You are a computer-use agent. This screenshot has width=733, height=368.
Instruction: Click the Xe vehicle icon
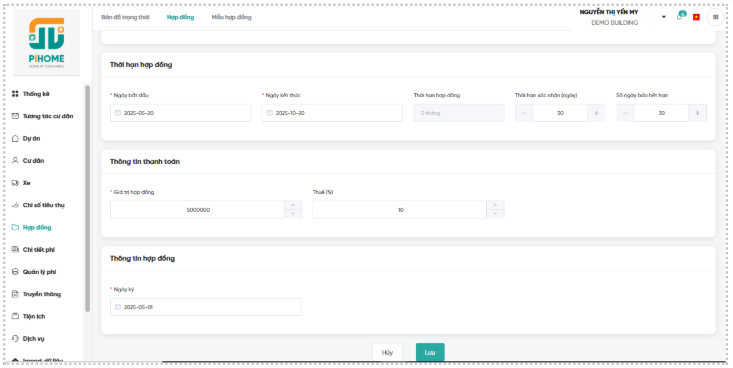(x=15, y=183)
